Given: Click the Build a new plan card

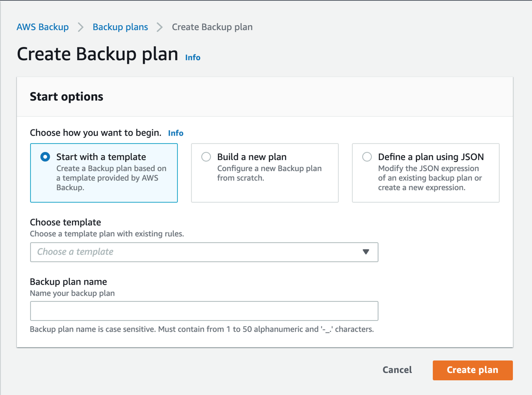Looking at the screenshot, I should point(265,173).
